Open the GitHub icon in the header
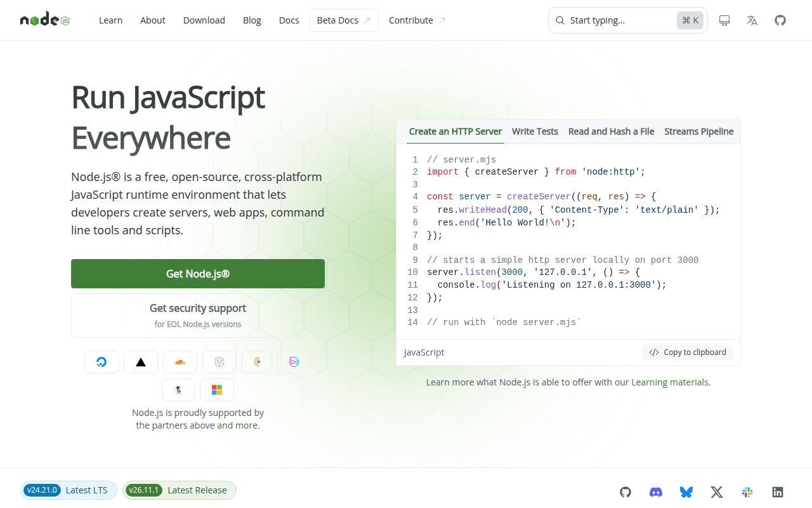The height and width of the screenshot is (508, 812). [780, 20]
